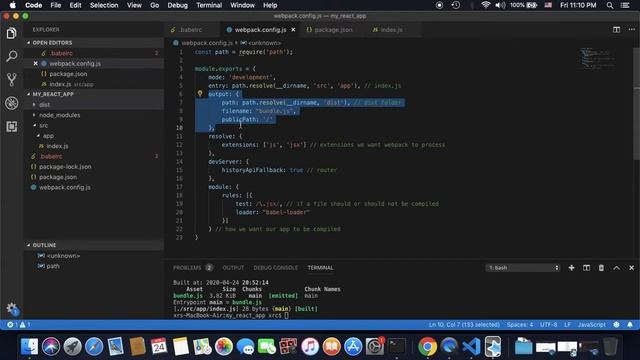Switch to the index.js tab

tap(391, 30)
